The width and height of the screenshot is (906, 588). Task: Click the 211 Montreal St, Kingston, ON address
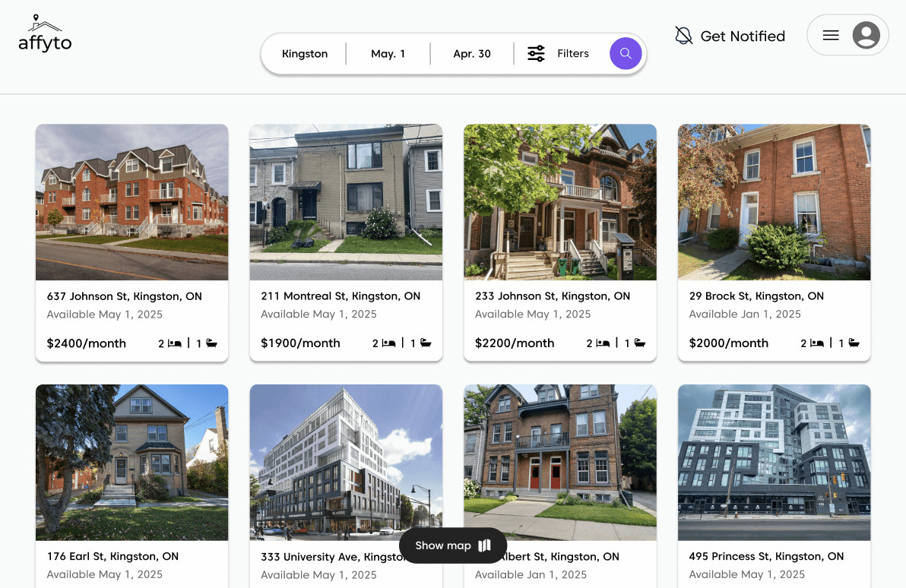341,296
